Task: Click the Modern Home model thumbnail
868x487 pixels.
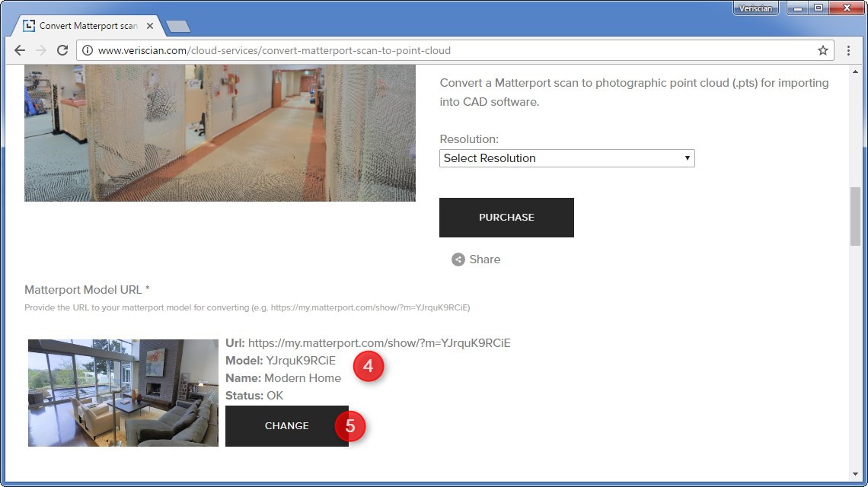Action: pos(123,393)
